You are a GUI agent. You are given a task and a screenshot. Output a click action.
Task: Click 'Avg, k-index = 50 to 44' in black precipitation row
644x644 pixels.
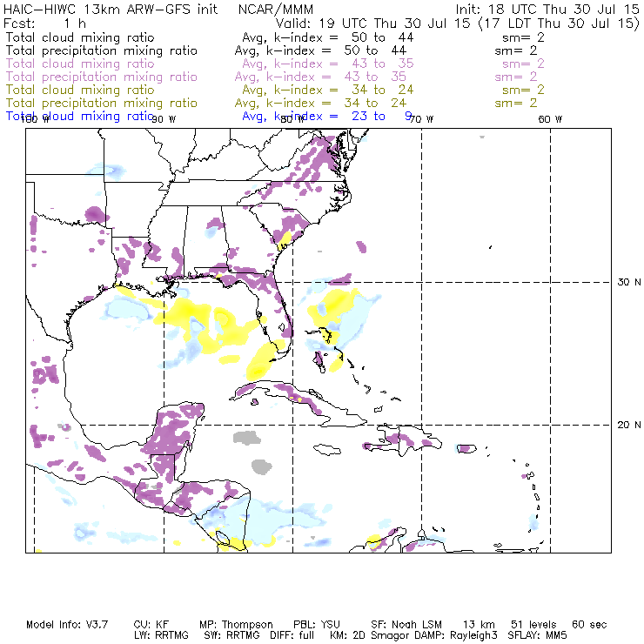click(320, 50)
